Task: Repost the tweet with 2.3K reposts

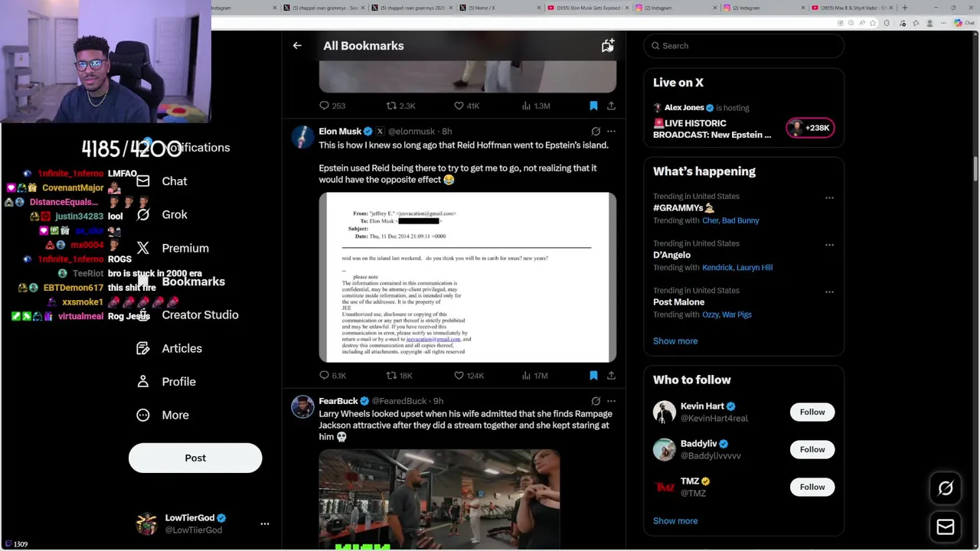Action: pyautogui.click(x=400, y=106)
